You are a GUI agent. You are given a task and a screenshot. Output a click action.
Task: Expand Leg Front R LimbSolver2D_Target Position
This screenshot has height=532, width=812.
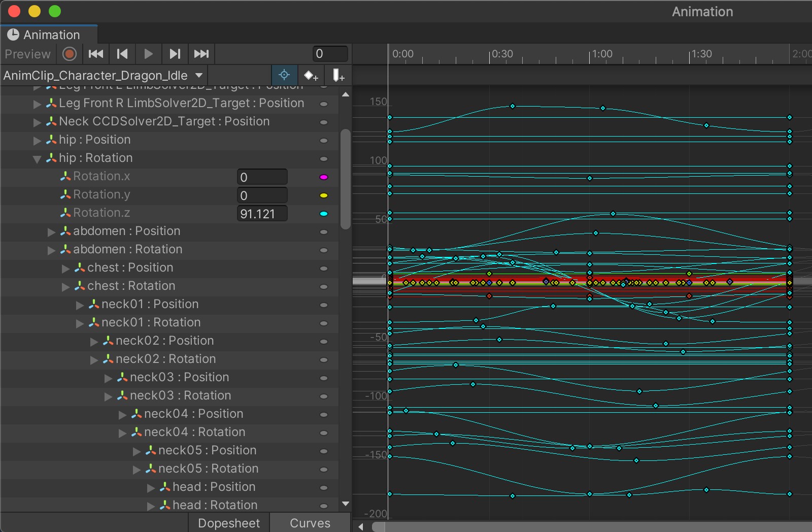tap(37, 104)
